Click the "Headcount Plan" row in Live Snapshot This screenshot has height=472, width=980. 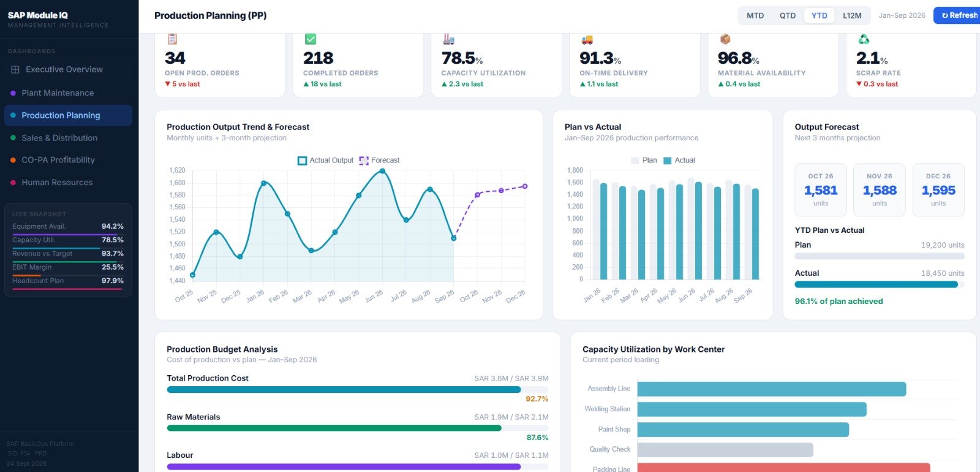(x=68, y=281)
